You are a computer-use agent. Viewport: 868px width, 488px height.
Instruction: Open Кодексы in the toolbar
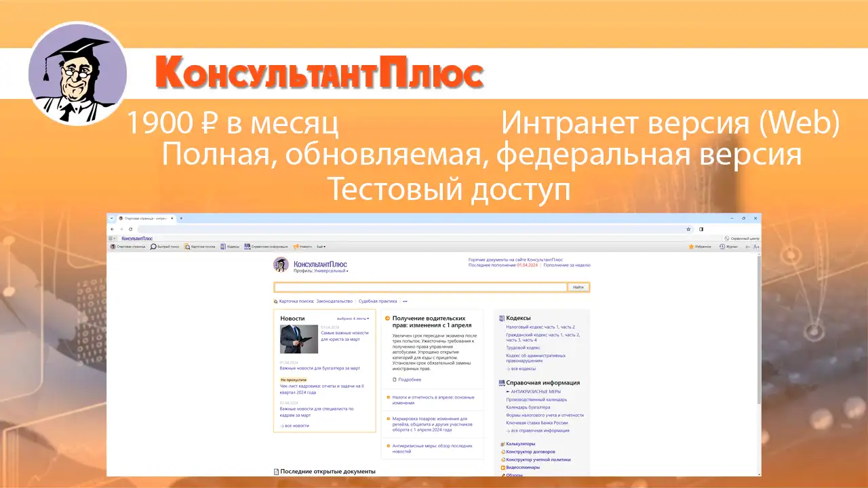(230, 247)
